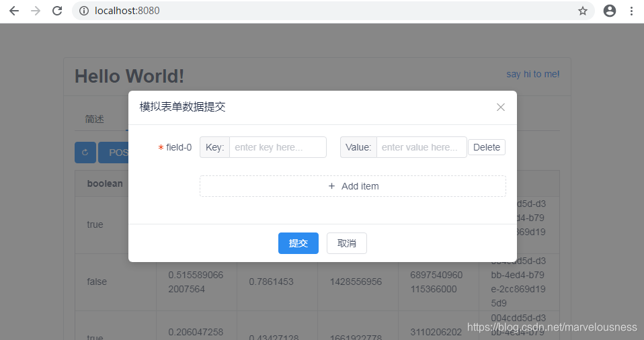Click the blue refresh table button
The width and height of the screenshot is (644, 340).
pyautogui.click(x=85, y=153)
